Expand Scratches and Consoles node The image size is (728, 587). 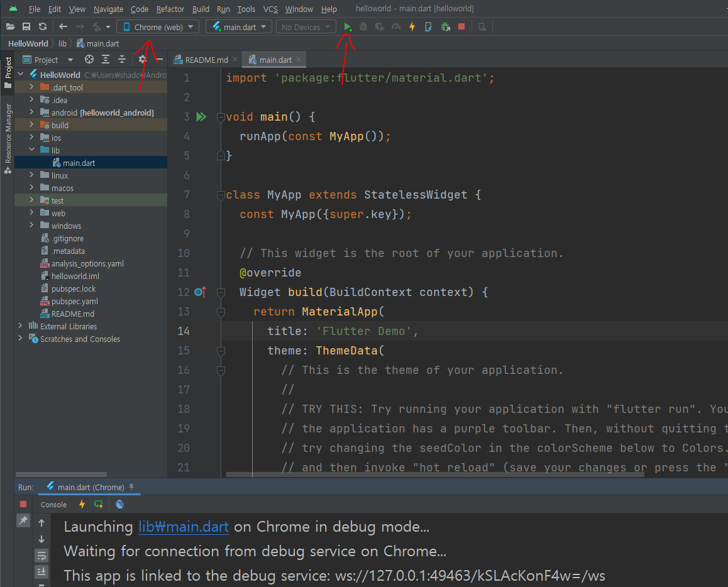coord(20,338)
